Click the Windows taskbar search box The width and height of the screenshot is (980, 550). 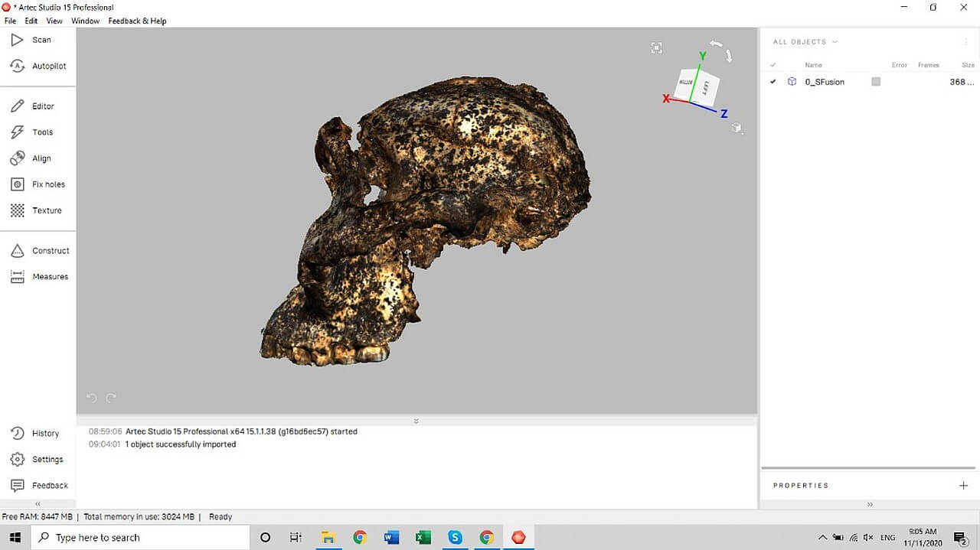click(x=142, y=538)
